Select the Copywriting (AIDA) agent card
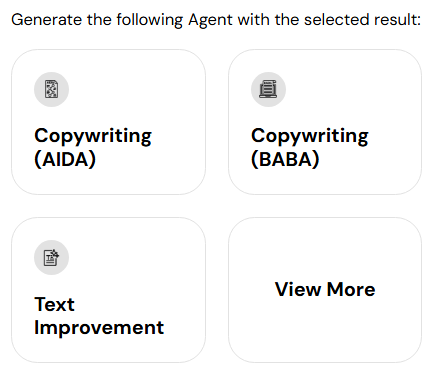 pyautogui.click(x=108, y=122)
